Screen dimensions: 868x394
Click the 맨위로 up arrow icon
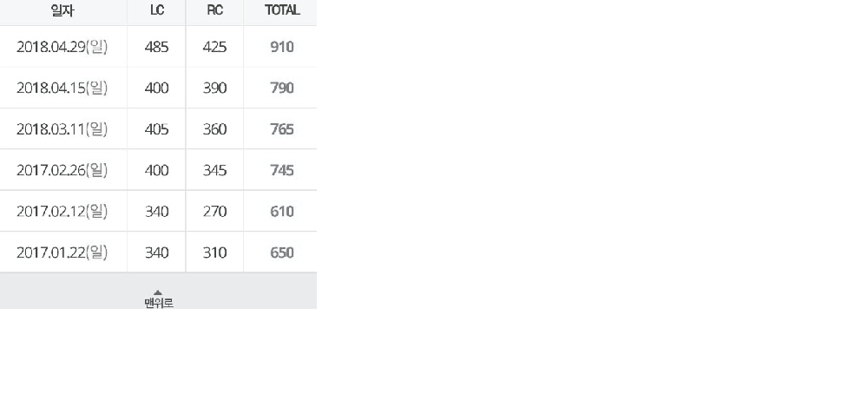point(158,292)
